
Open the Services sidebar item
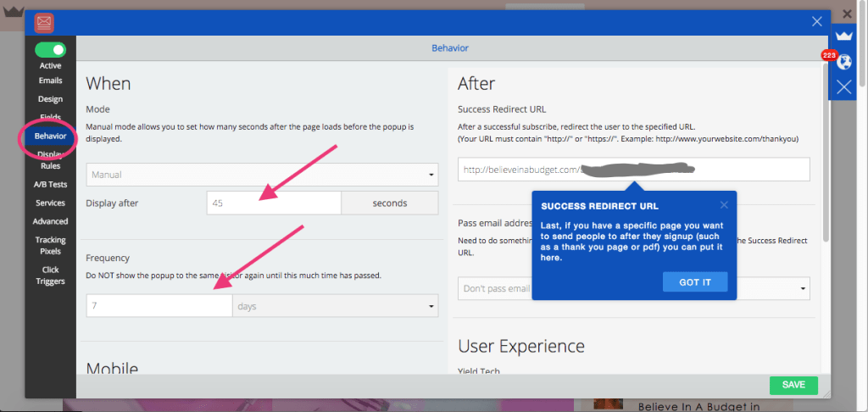50,203
